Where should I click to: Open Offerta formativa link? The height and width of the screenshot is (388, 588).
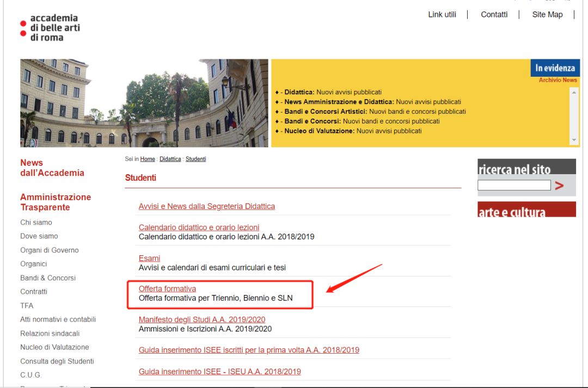pyautogui.click(x=167, y=289)
